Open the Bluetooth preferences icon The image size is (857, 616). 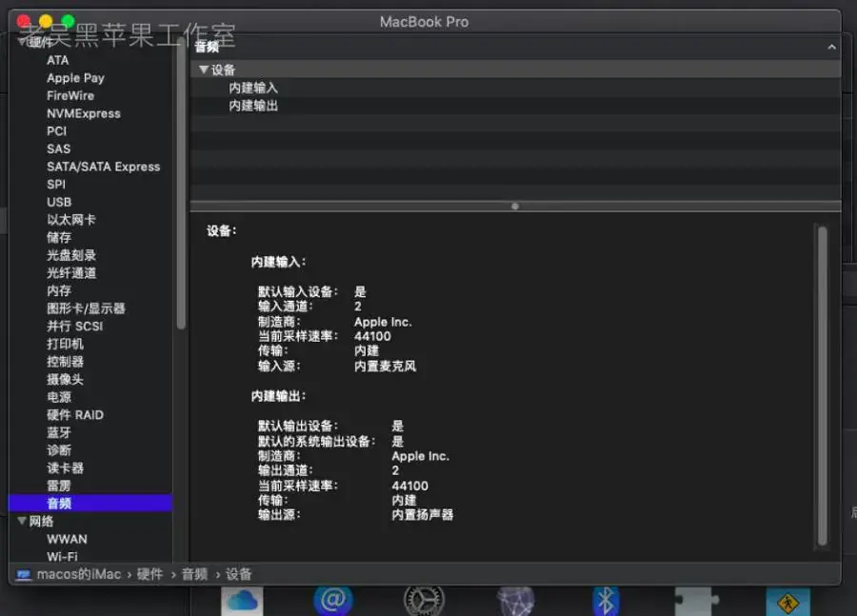point(606,601)
